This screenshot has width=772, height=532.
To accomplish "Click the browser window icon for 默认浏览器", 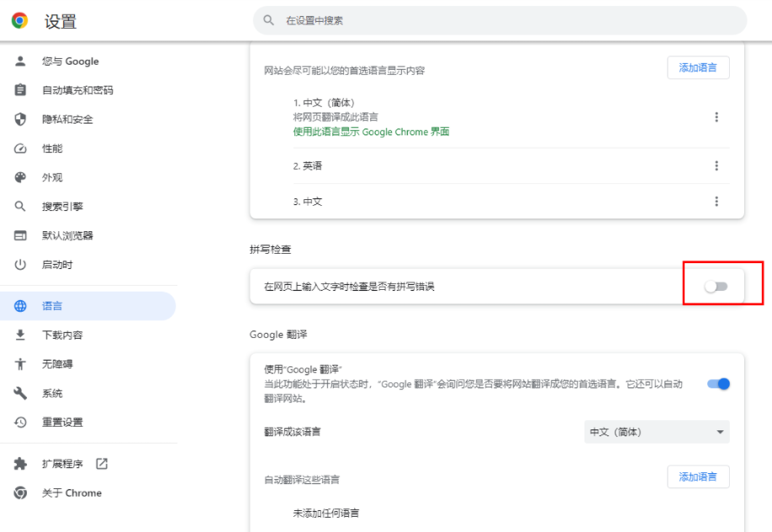I will pyautogui.click(x=20, y=235).
